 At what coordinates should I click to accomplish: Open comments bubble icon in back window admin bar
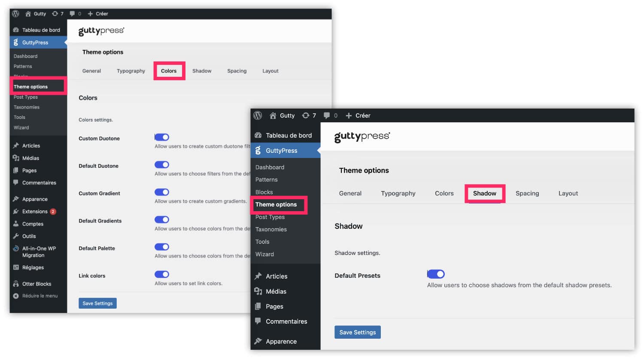click(x=72, y=14)
